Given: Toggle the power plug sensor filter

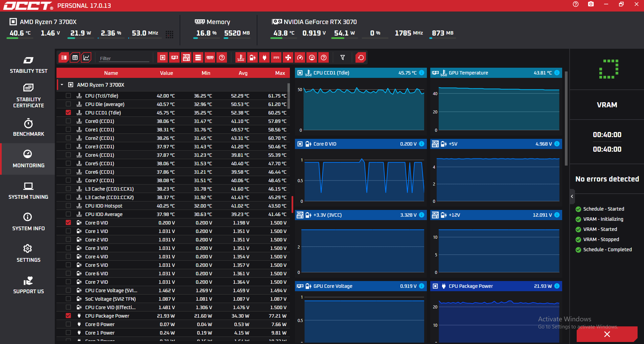Looking at the screenshot, I should coord(264,58).
